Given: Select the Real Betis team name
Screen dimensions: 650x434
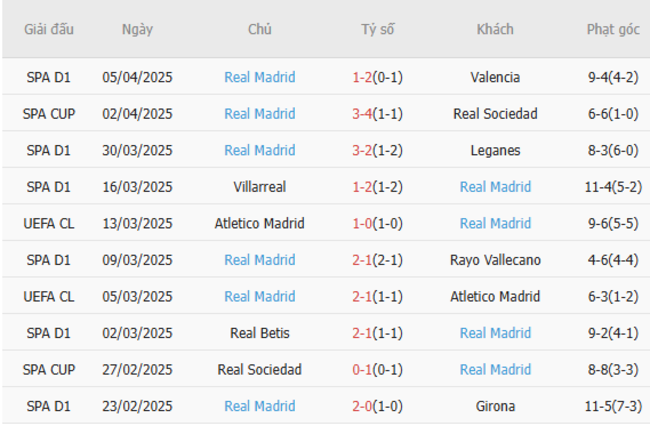Looking at the screenshot, I should tap(259, 333).
